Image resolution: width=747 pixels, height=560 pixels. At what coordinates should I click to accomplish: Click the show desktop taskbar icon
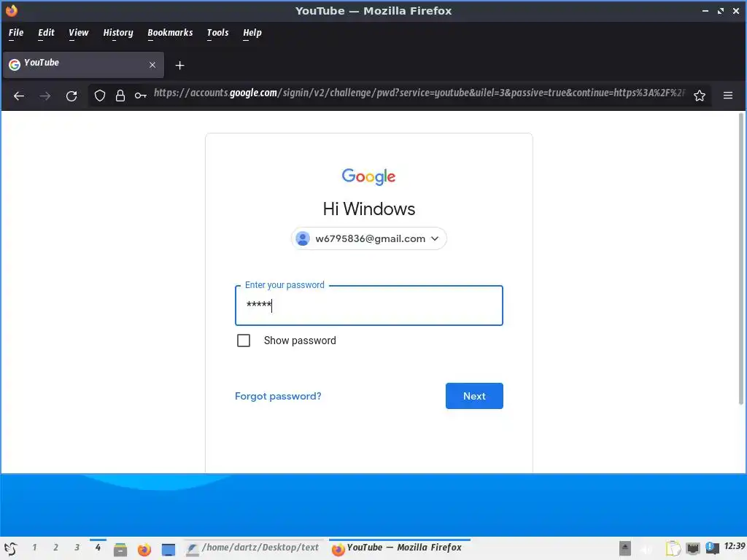point(169,550)
